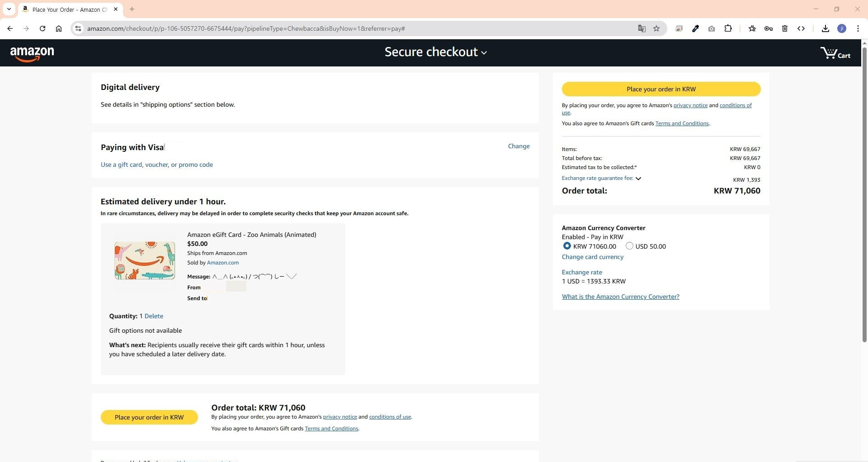The height and width of the screenshot is (462, 868).
Task: Click the Amazon eGift Card product title
Action: pyautogui.click(x=252, y=235)
